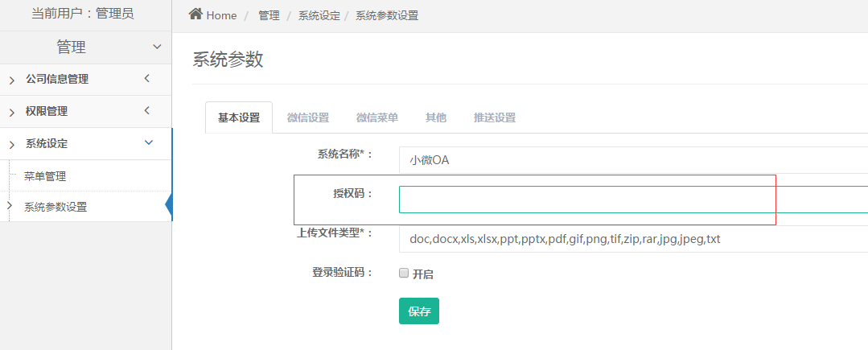Viewport: 868px width, 350px height.
Task: Switch to the 微信菜单 tab
Action: click(377, 117)
